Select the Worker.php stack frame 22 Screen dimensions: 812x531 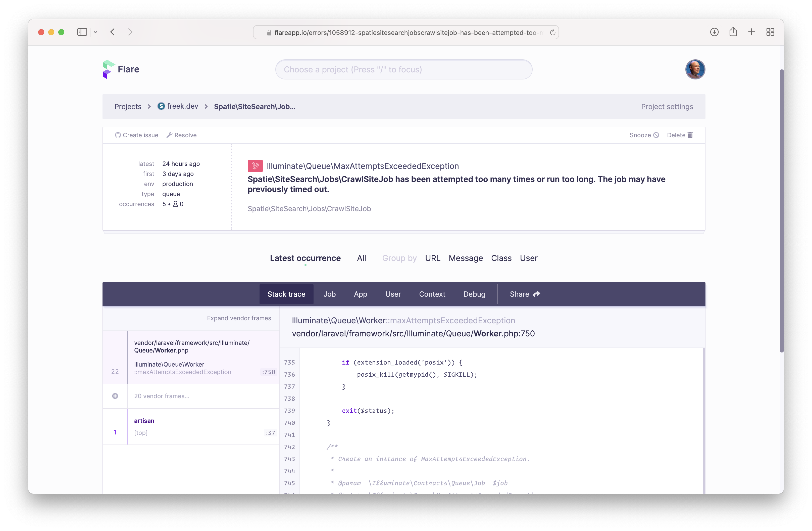click(x=191, y=357)
